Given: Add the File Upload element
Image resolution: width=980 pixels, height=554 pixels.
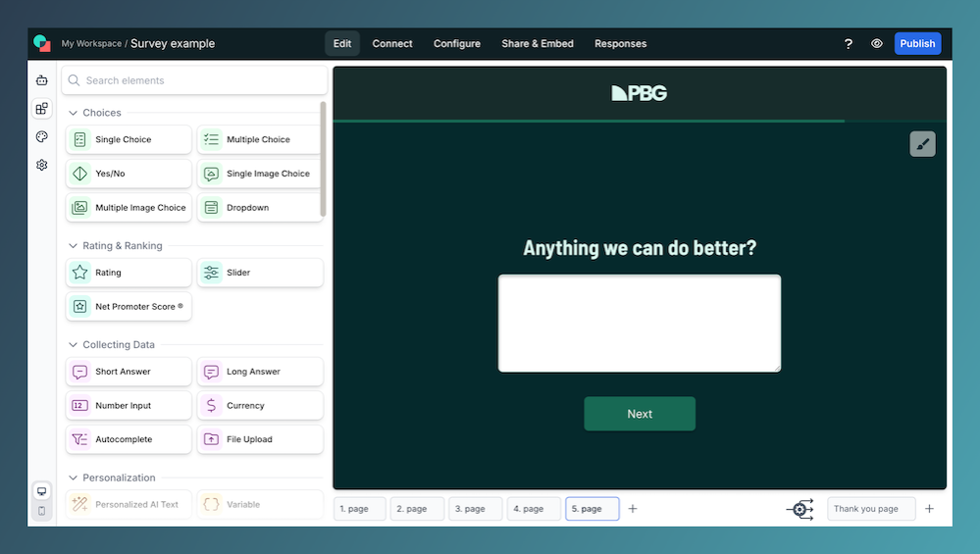Looking at the screenshot, I should point(260,439).
